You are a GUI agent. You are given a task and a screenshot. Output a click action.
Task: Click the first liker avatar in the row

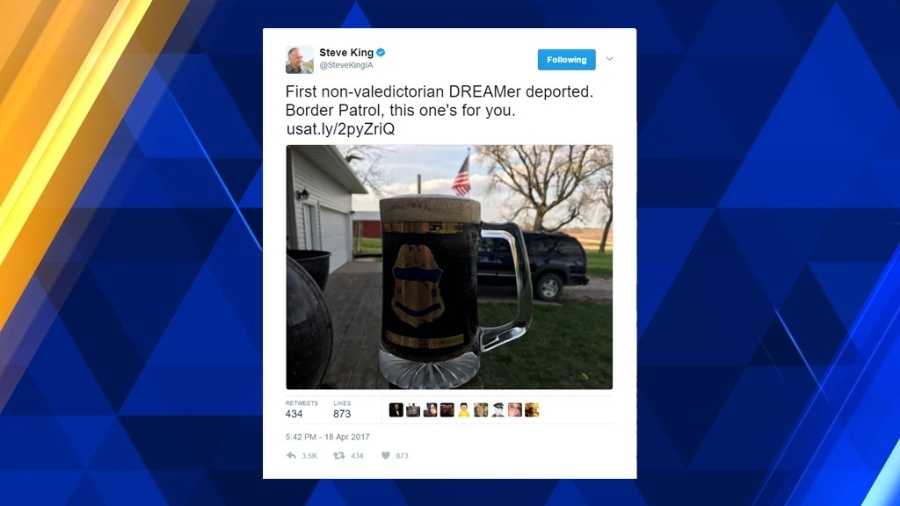[x=396, y=410]
